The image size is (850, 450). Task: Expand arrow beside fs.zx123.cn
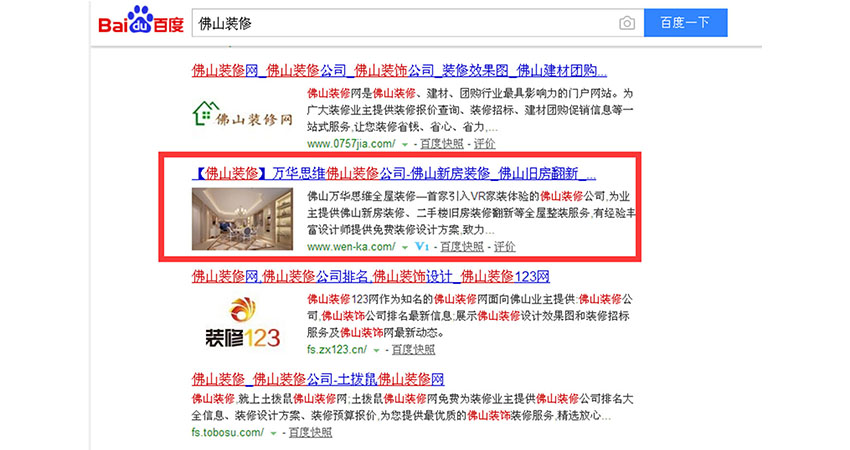pos(376,351)
